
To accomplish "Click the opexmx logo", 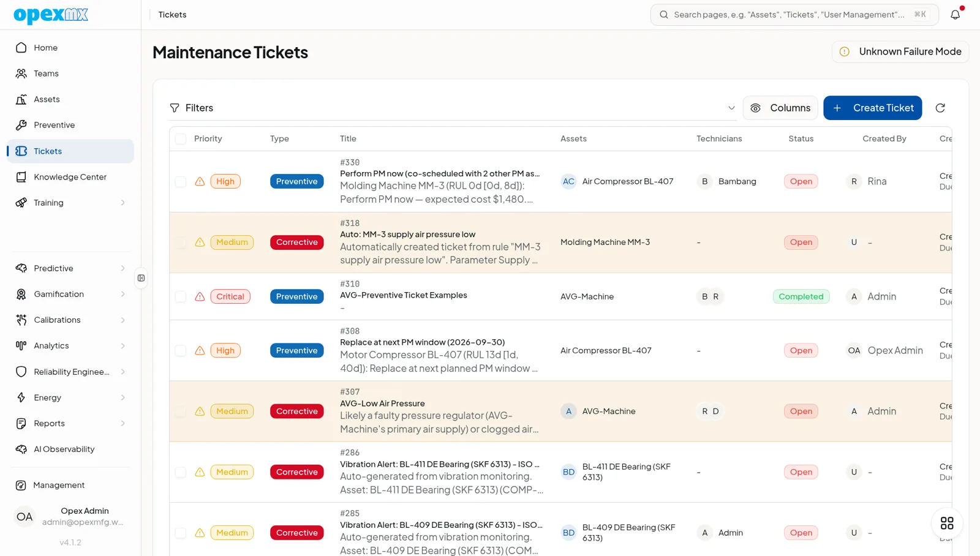I will [51, 15].
